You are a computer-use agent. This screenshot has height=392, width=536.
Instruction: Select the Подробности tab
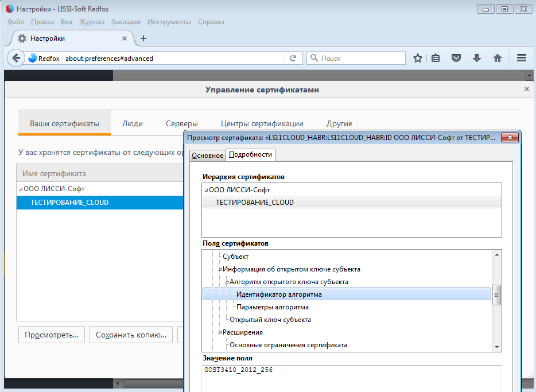[251, 154]
